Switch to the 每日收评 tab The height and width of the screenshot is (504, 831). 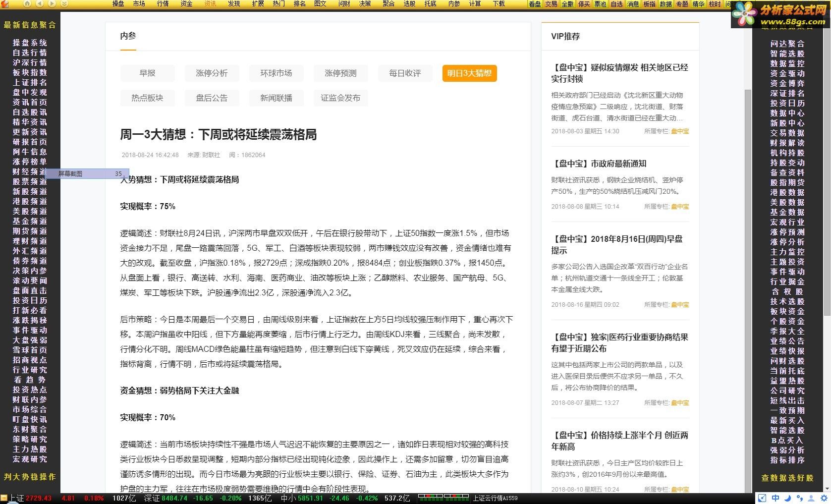point(405,73)
